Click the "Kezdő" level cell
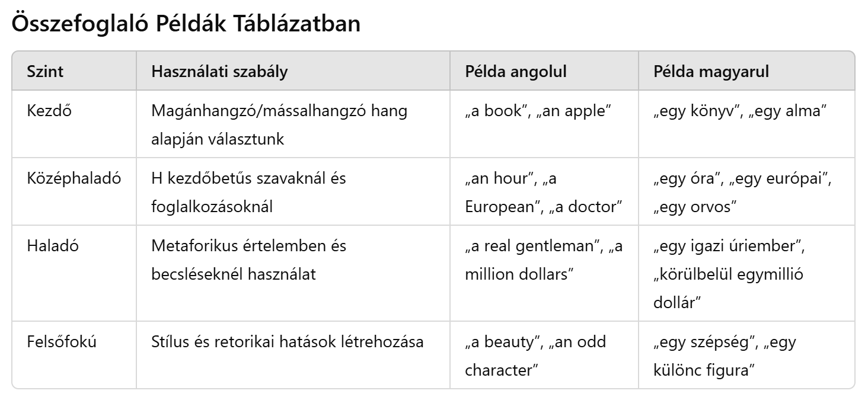 [x=49, y=111]
